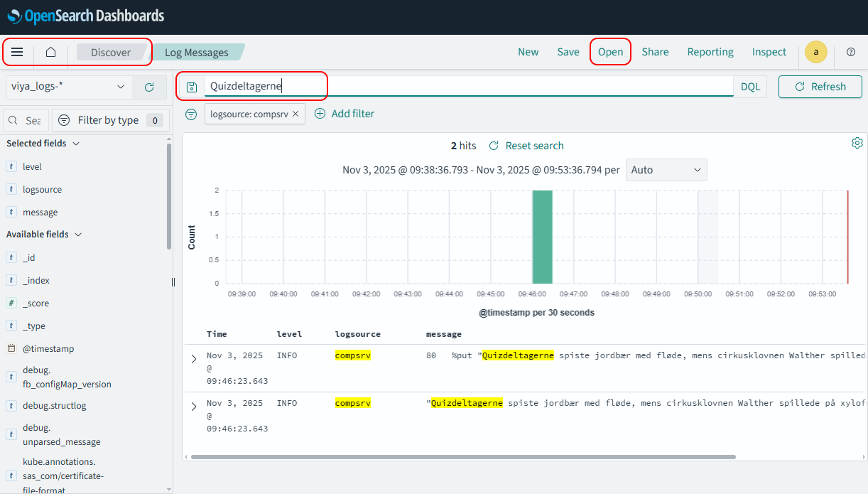Click the saved query disk icon in the search bar
The image size is (868, 494).
click(190, 86)
